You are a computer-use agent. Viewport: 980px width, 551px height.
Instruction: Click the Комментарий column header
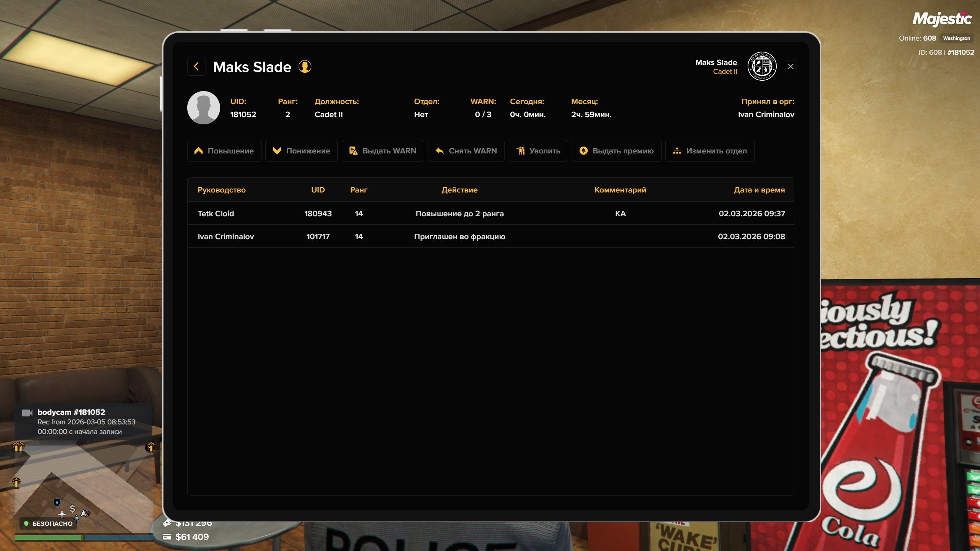pyautogui.click(x=620, y=190)
